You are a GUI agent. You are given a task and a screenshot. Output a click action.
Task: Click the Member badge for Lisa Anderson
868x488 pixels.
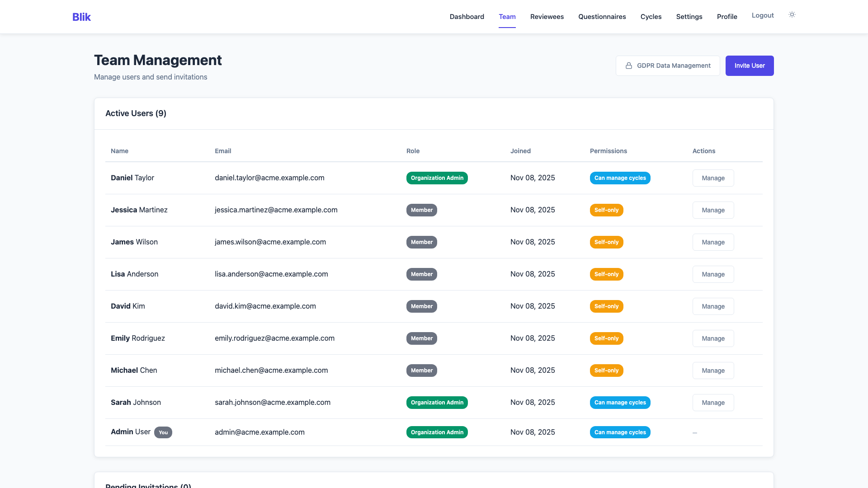point(421,274)
